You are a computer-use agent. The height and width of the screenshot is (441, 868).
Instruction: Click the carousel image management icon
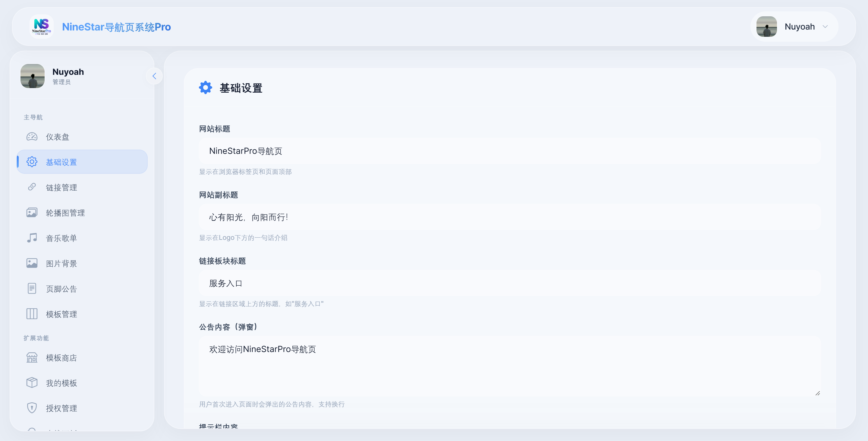tap(32, 212)
